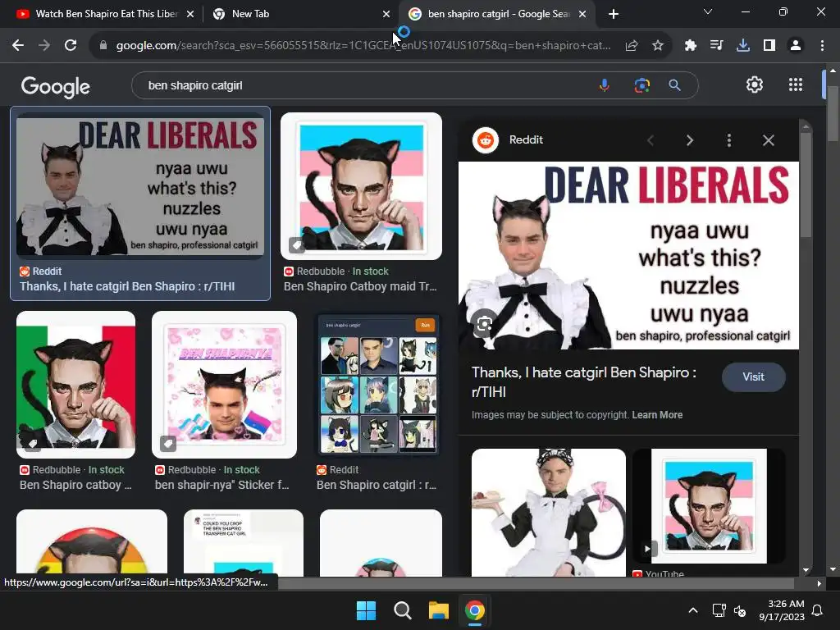Click the Ben Shapiro catgirl Reddit title

point(376,485)
